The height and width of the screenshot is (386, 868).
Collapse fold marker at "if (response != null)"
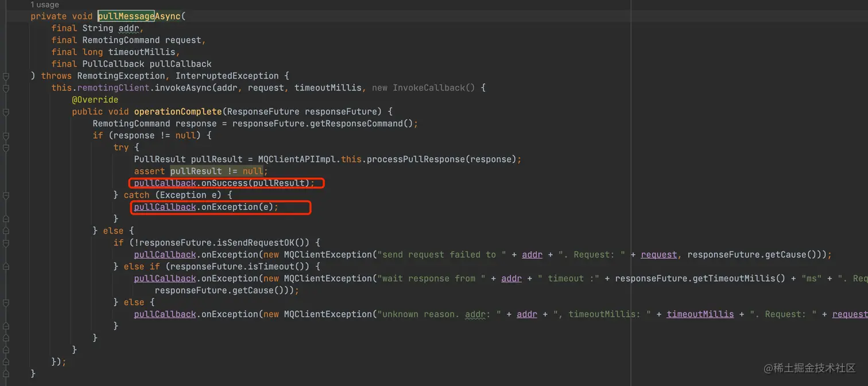[x=6, y=136]
